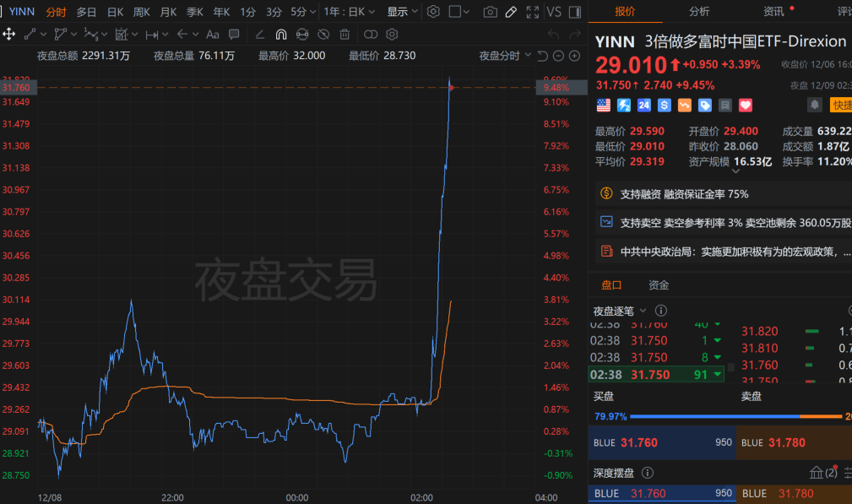Screen dimensions: 852x504
Task: Click the blue 24-hour trading badge
Action: (x=644, y=106)
